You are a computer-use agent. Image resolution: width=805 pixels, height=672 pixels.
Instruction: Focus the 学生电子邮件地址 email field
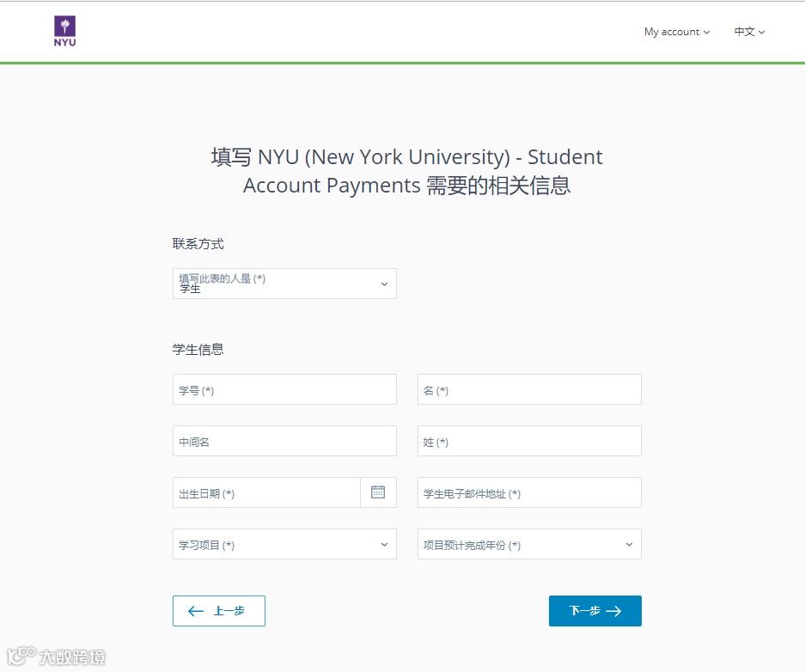[x=529, y=492]
